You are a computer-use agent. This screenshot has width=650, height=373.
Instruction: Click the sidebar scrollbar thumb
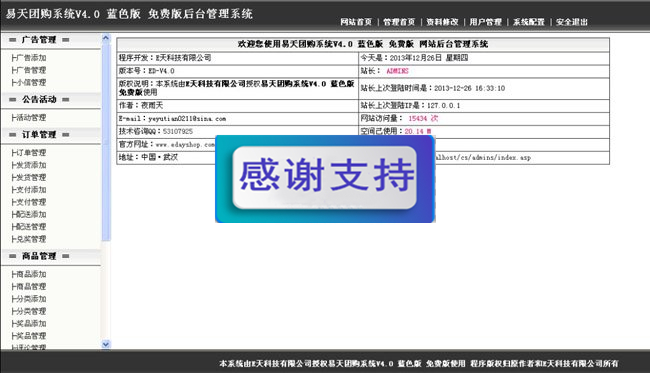pyautogui.click(x=106, y=141)
